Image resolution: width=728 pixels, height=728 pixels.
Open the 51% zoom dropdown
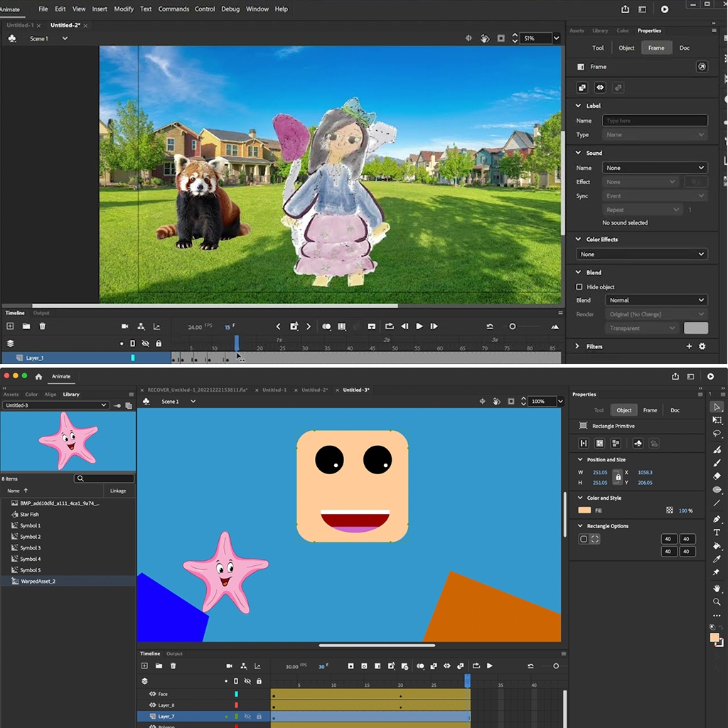556,38
